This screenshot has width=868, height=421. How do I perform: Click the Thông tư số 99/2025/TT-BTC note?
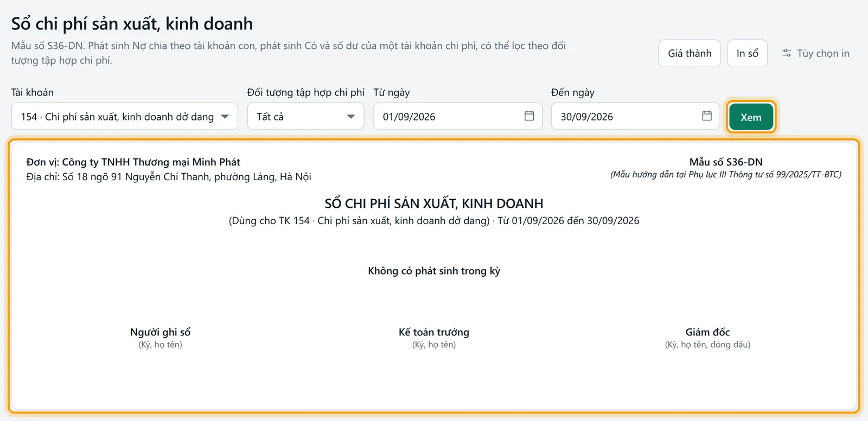tap(726, 175)
